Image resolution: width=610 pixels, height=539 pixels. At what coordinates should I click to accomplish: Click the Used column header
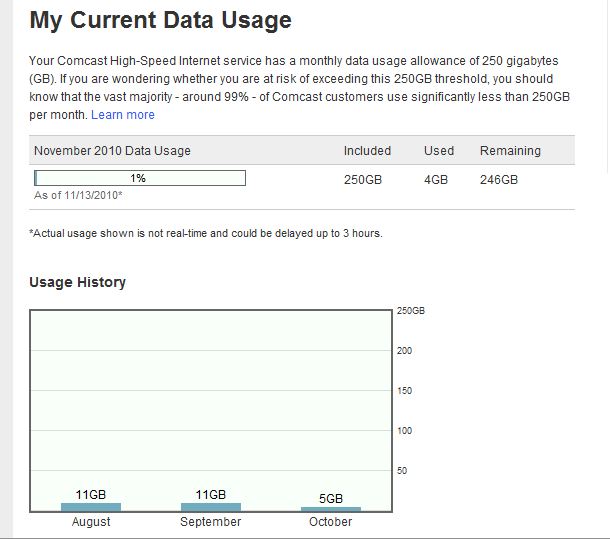pyautogui.click(x=439, y=151)
